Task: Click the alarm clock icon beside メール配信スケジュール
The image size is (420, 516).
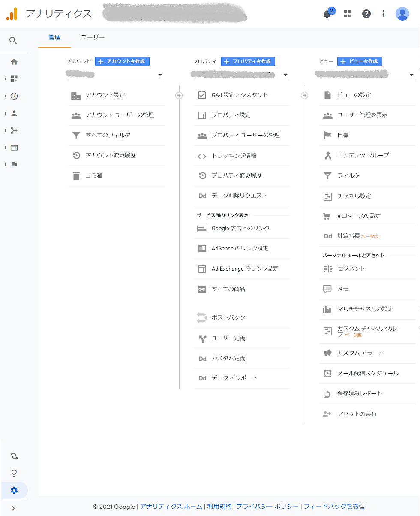Action: (327, 373)
